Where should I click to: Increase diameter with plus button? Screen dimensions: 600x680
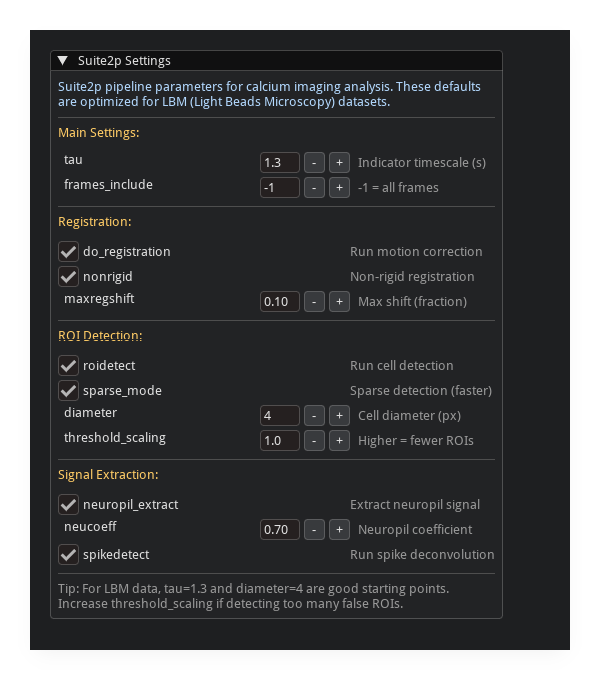[x=339, y=415]
